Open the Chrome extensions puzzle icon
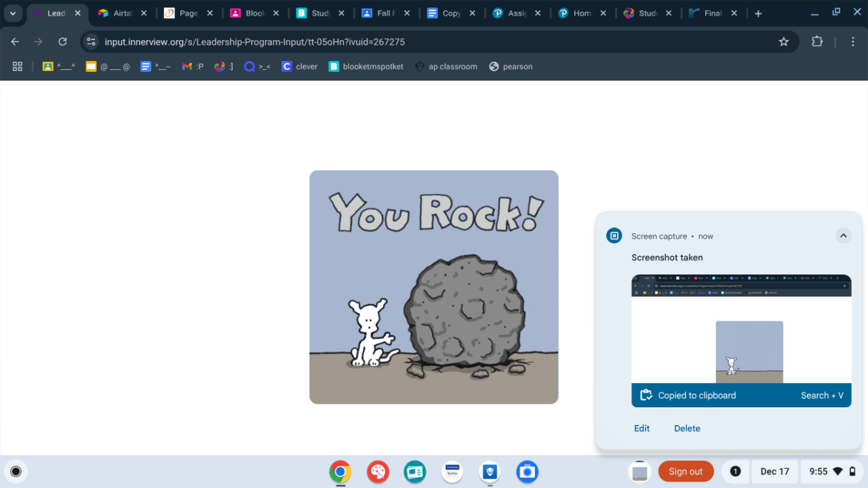This screenshot has height=488, width=868. pos(817,41)
